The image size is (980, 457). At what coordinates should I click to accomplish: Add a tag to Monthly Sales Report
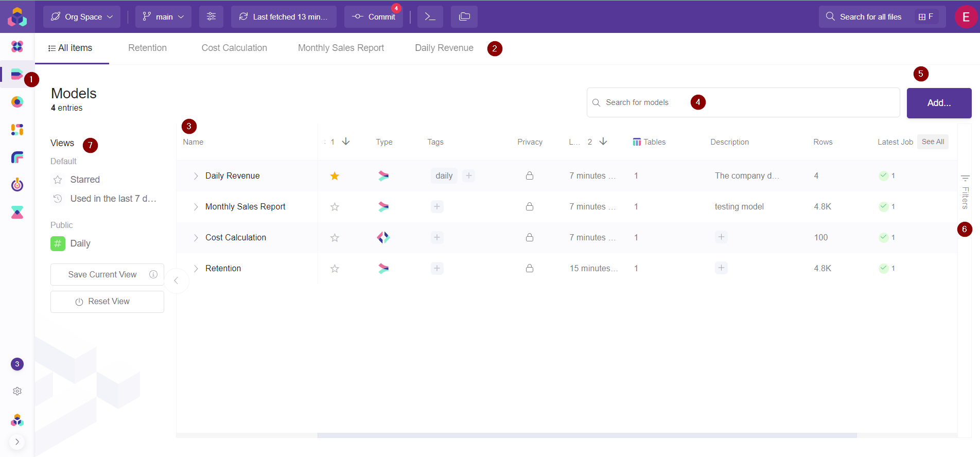pos(437,206)
